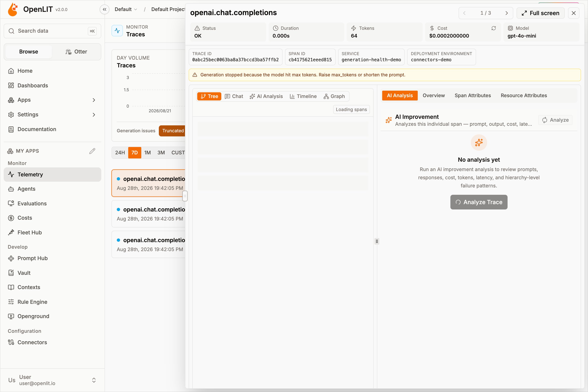
Task: Open Connectors under Configuration
Action: pos(52,343)
